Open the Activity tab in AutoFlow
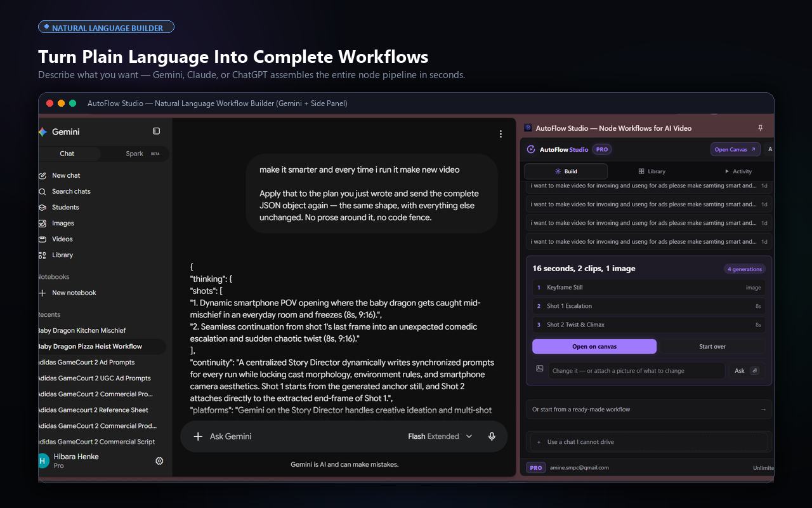 (738, 171)
